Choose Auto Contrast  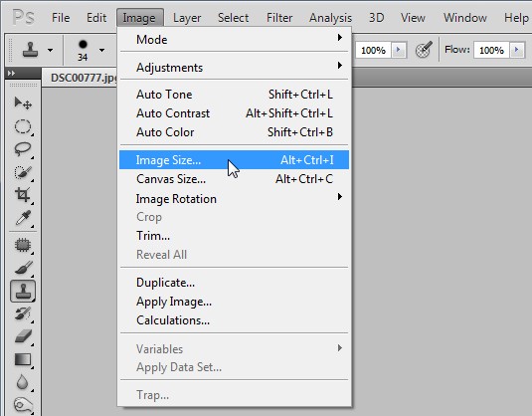[x=234, y=113]
